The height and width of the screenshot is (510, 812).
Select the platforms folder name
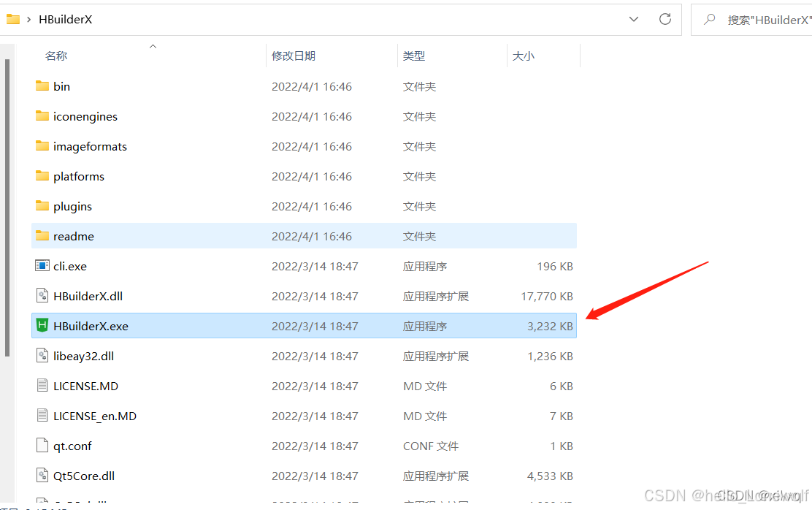click(79, 177)
